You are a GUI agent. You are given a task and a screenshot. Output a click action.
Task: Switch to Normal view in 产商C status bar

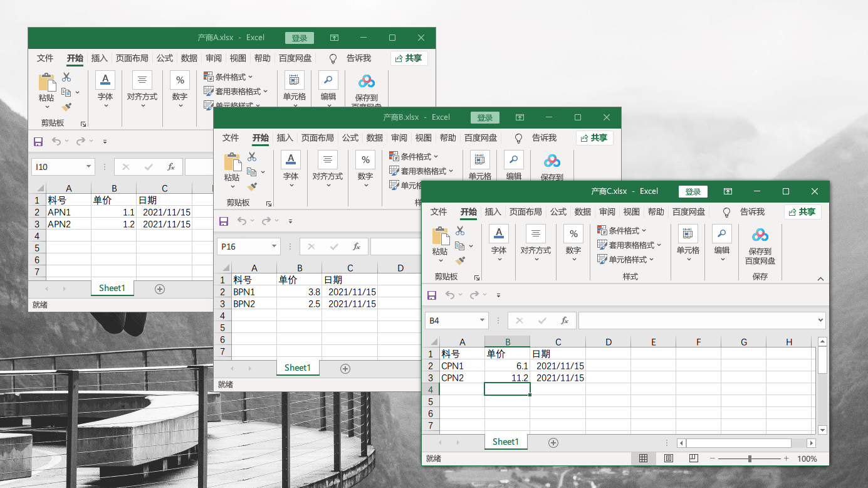643,459
